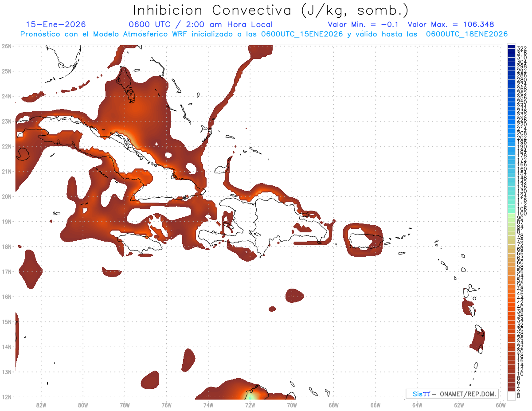Click the 60W longitude label
Screen dimensions: 532x411
pyautogui.click(x=501, y=405)
